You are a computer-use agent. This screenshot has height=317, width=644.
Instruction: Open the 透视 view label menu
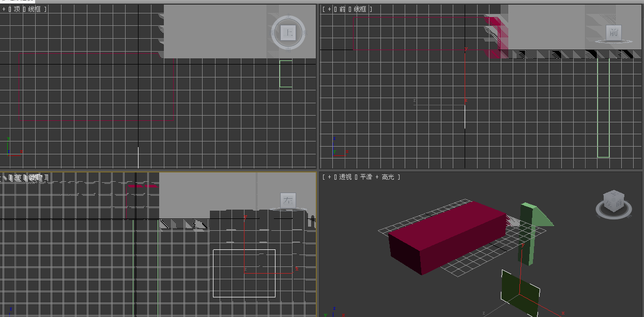coord(345,177)
